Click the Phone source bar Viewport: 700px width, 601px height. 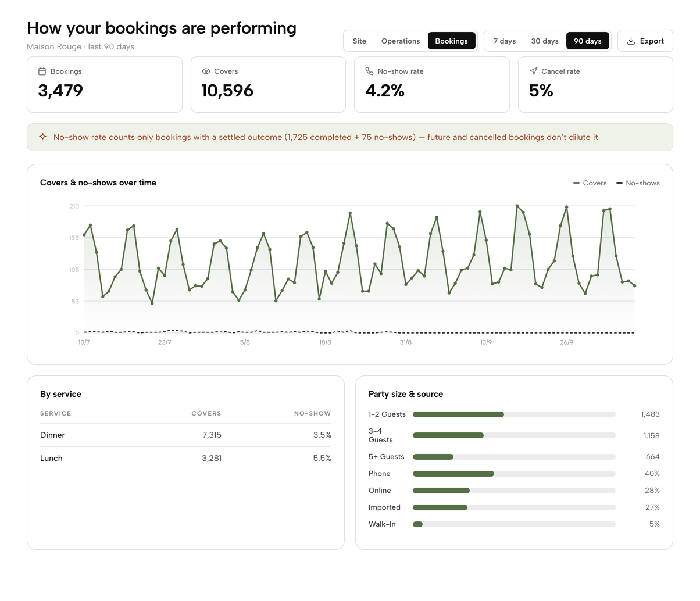514,474
